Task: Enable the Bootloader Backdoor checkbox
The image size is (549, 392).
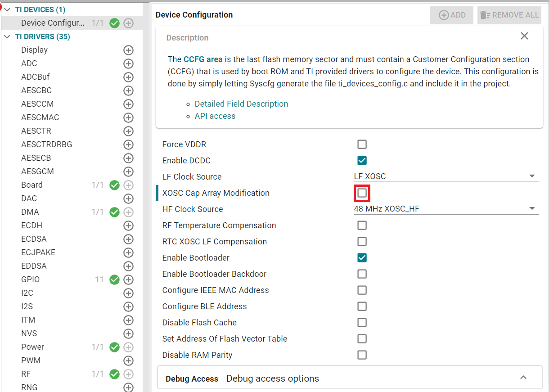Action: tap(362, 274)
